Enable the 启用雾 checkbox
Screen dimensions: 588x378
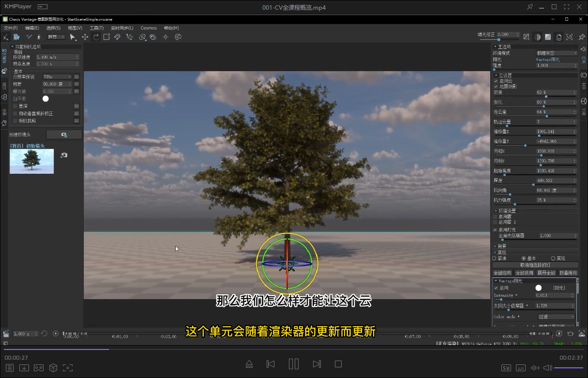point(495,216)
